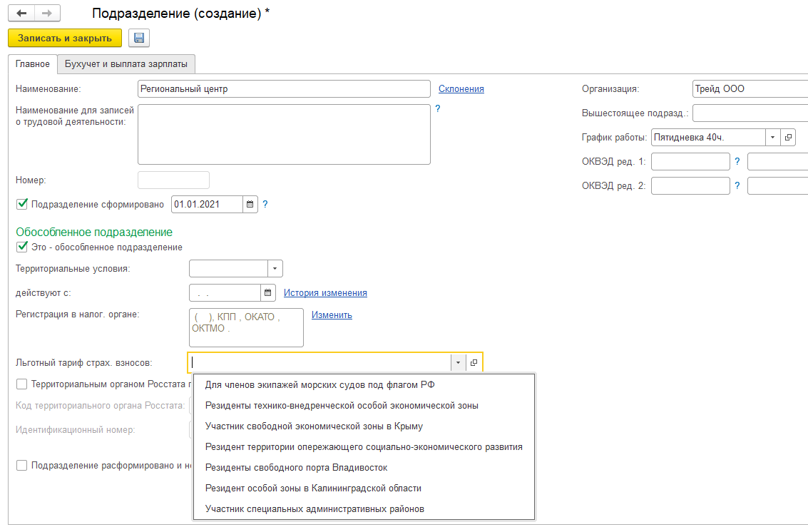Viewport: 808px width, 532px height.
Task: Click open-form icon next to График работы
Action: [x=788, y=138]
